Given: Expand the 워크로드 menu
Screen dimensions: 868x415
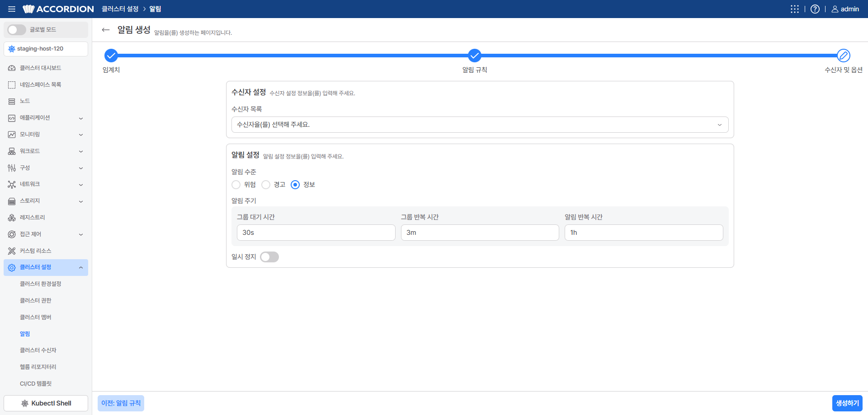Looking at the screenshot, I should (46, 151).
